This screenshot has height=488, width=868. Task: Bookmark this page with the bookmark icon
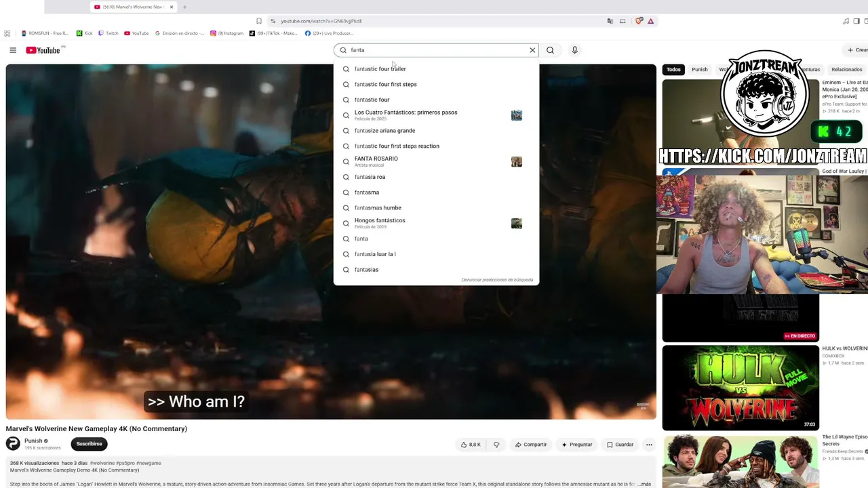pyautogui.click(x=259, y=21)
